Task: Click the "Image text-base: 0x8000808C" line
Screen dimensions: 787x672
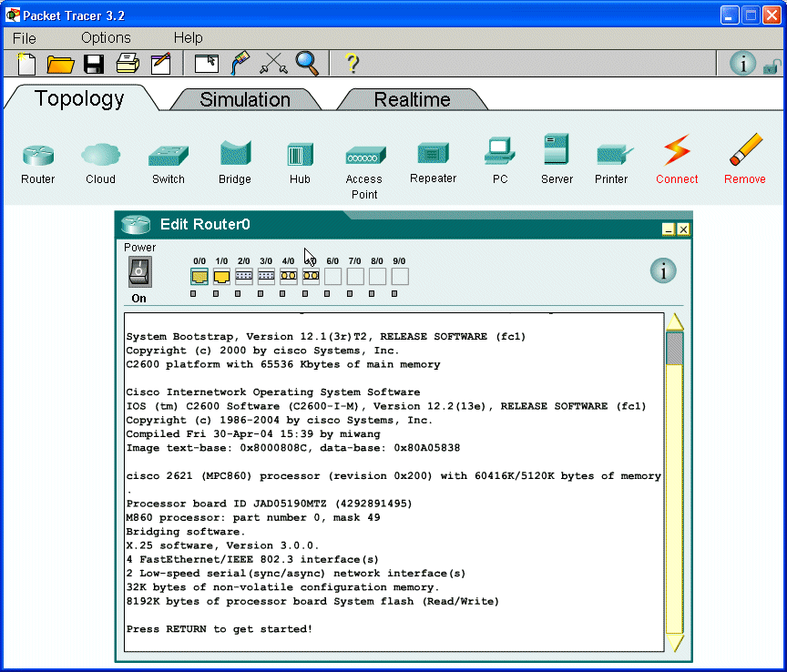Action: point(293,448)
